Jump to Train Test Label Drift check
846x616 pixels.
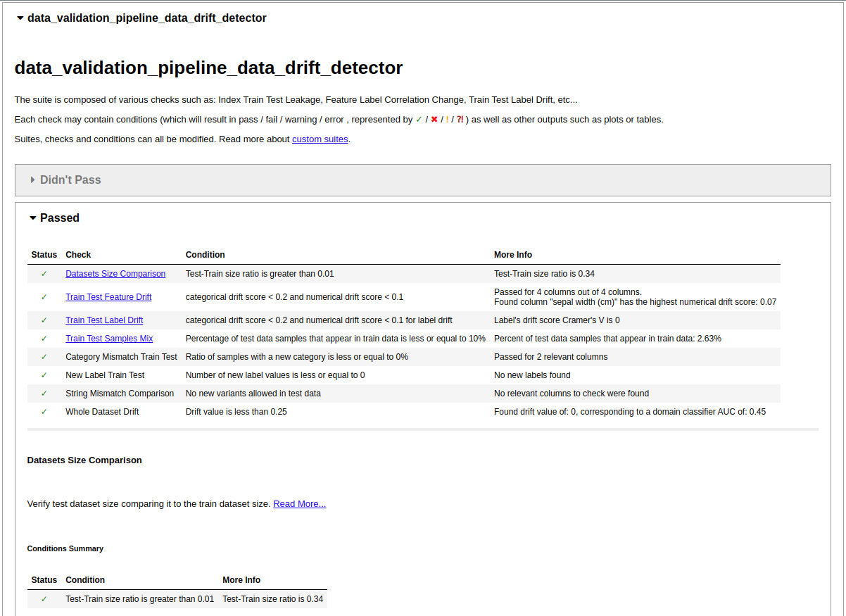click(104, 320)
